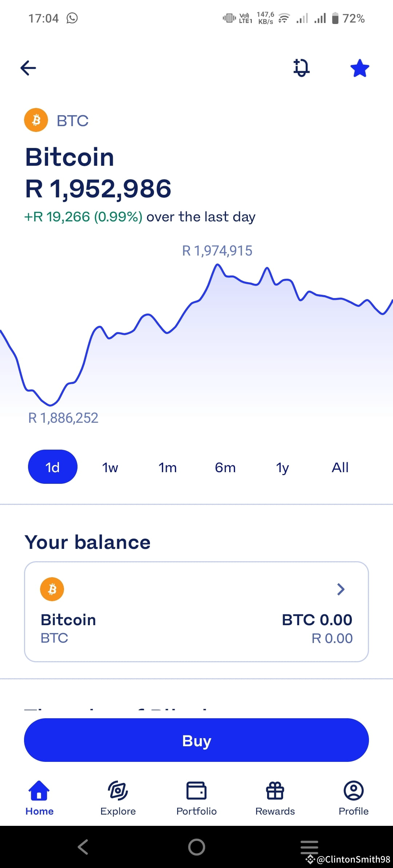Show the All time price chart

[x=340, y=467]
